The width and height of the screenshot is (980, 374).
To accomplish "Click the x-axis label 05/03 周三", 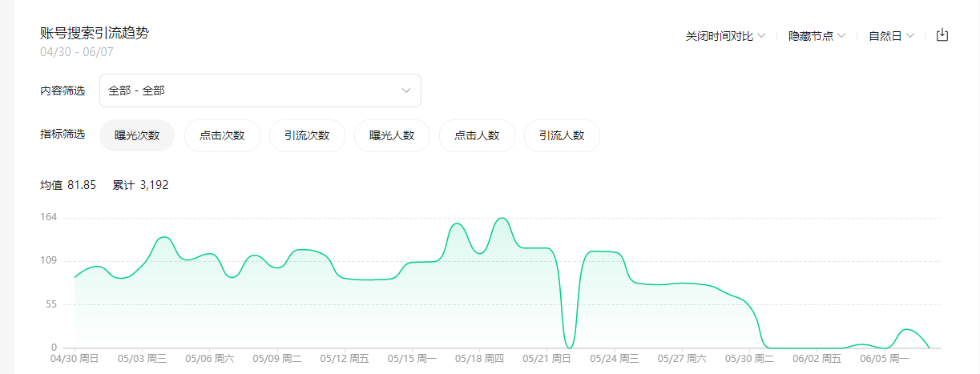I will click(142, 360).
